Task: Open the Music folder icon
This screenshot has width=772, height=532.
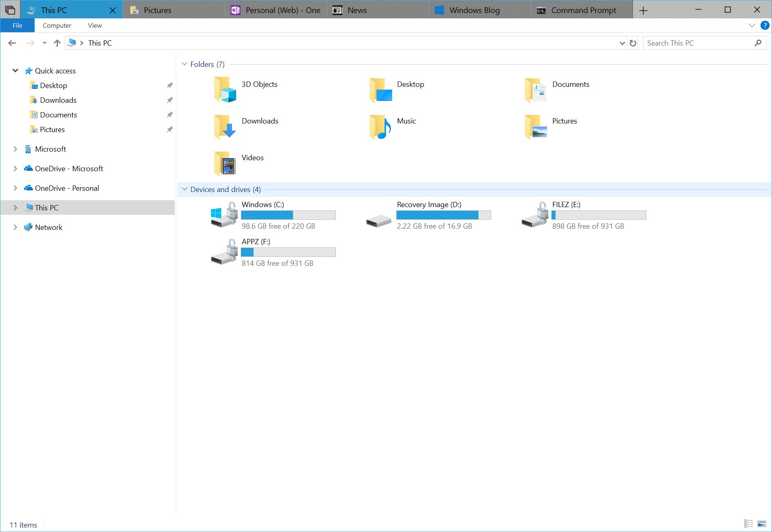Action: click(x=380, y=126)
